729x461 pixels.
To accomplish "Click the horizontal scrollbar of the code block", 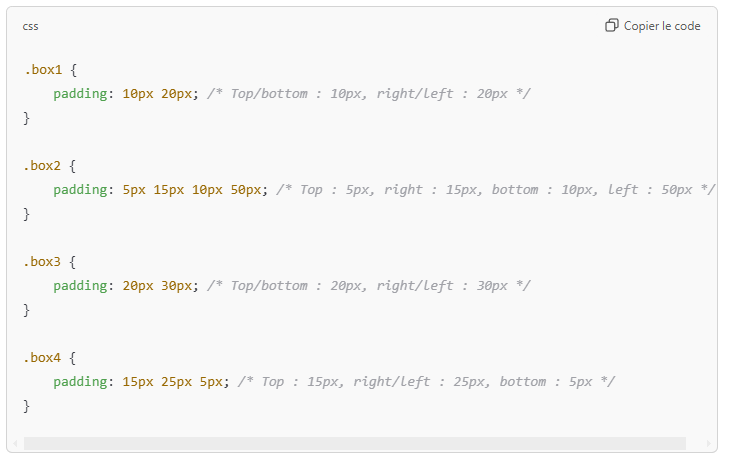I will point(354,443).
